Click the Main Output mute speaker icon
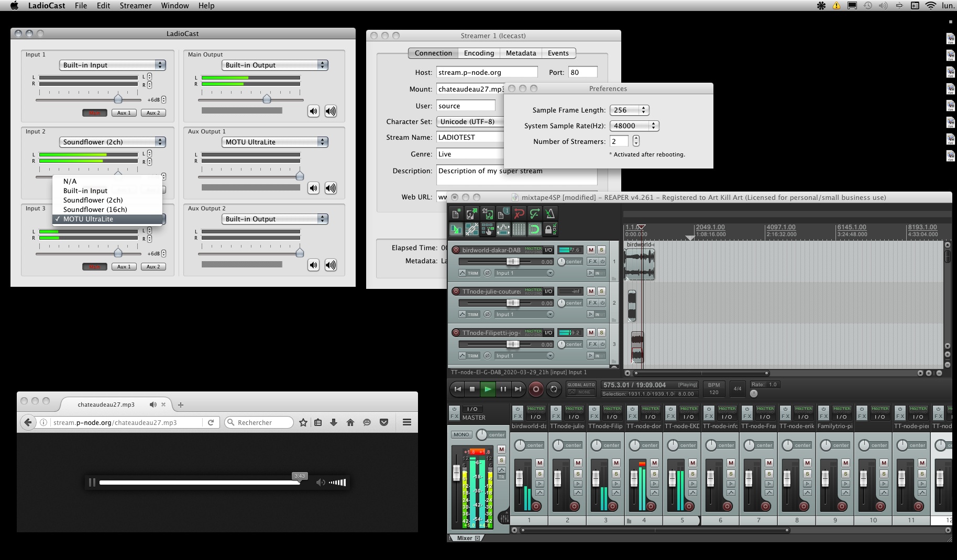Viewport: 957px width, 560px height. click(x=313, y=111)
